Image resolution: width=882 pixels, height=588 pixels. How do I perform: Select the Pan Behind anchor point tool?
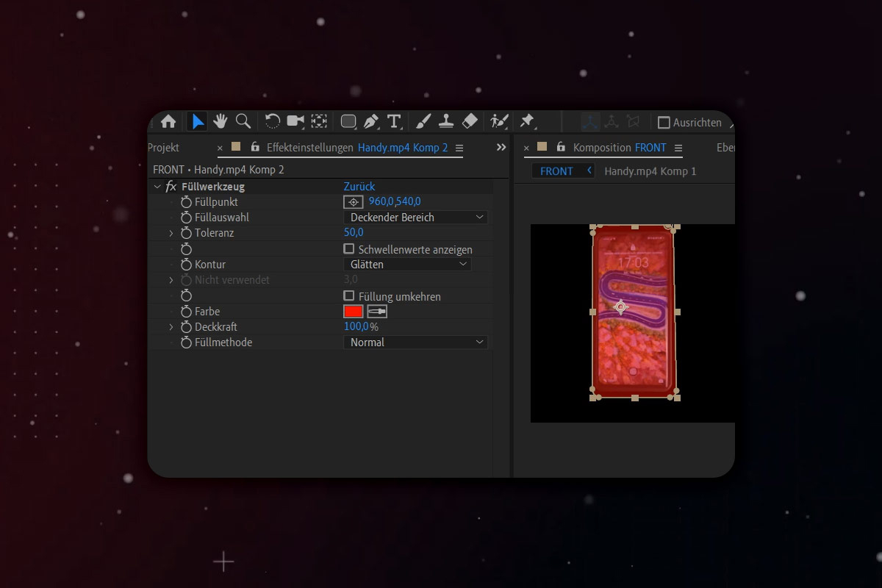click(319, 121)
